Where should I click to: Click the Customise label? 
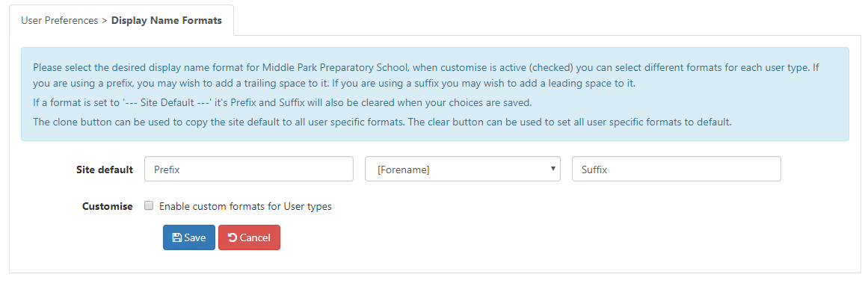108,206
